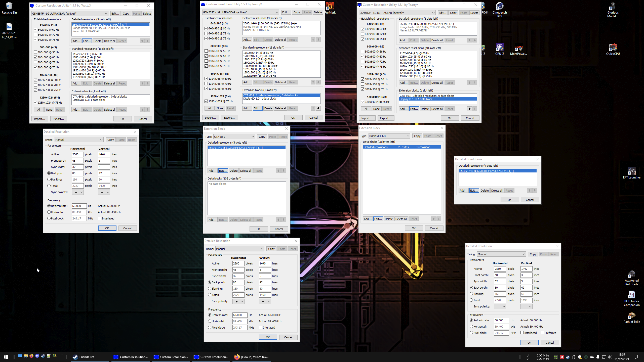Click the microphone tray icon
Image resolution: width=644 pixels, height=362 pixels.
598,357
